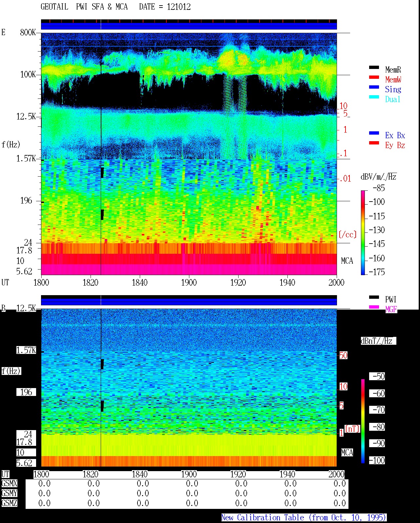Click the 1820 time tick under E panel
The height and width of the screenshot is (523, 420).
tap(90, 282)
